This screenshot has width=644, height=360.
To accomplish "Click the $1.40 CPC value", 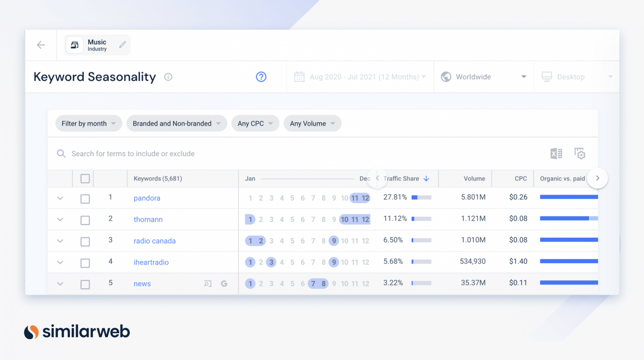I will [x=518, y=261].
